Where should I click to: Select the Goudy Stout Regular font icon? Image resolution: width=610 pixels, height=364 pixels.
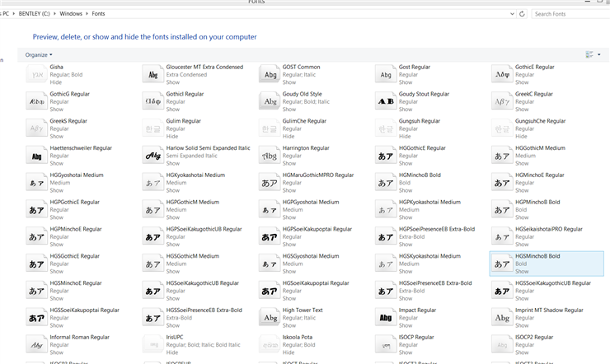click(x=386, y=101)
